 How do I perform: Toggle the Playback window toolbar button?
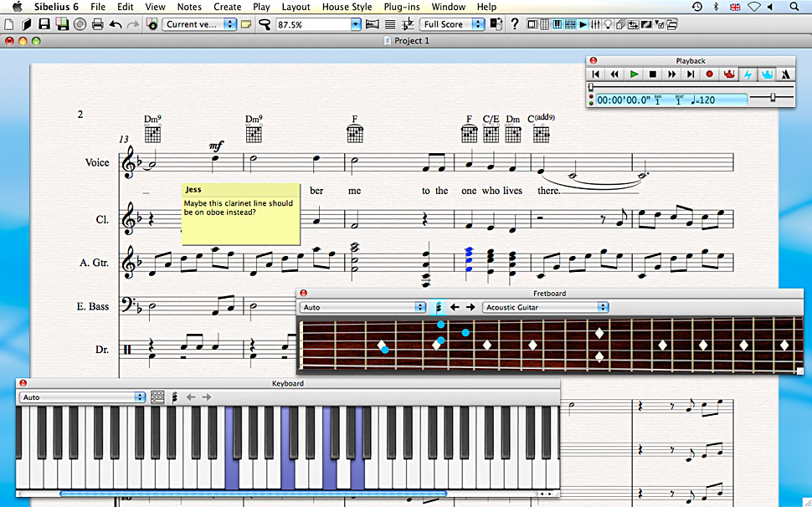pyautogui.click(x=583, y=24)
